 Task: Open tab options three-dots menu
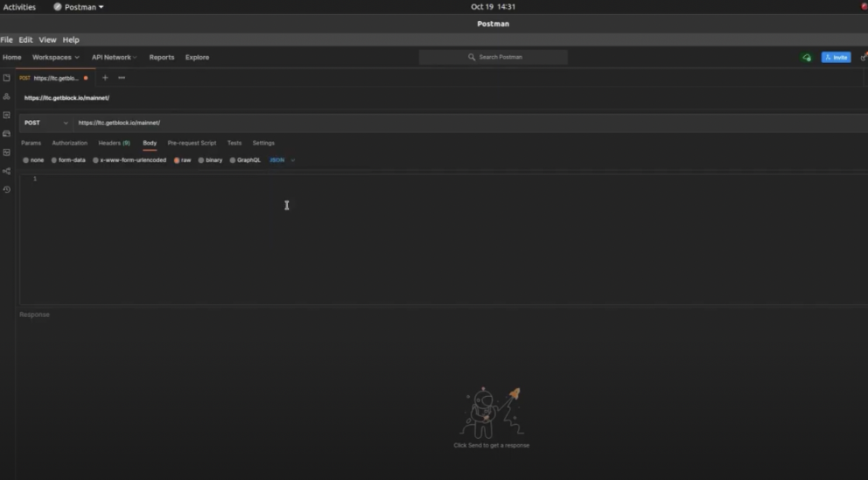pos(122,78)
